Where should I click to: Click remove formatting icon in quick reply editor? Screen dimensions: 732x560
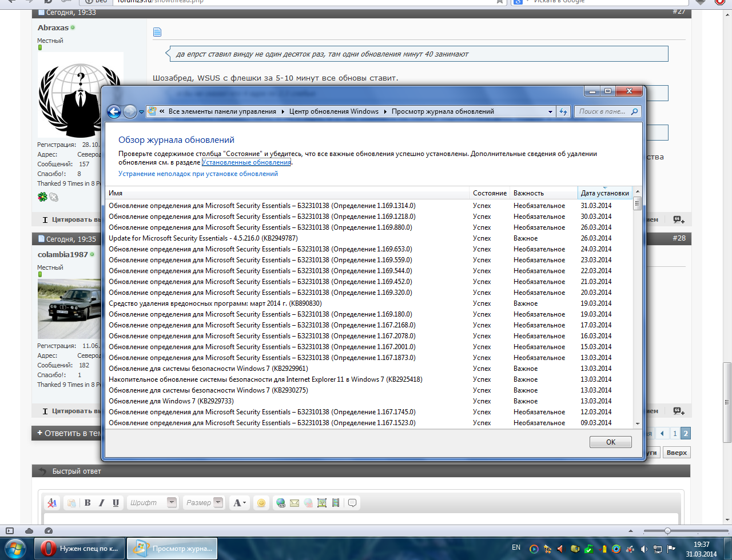(52, 503)
